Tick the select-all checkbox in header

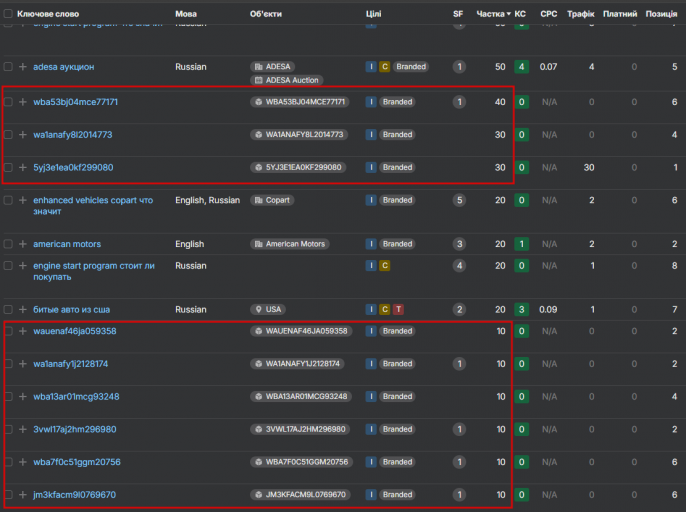(x=8, y=14)
